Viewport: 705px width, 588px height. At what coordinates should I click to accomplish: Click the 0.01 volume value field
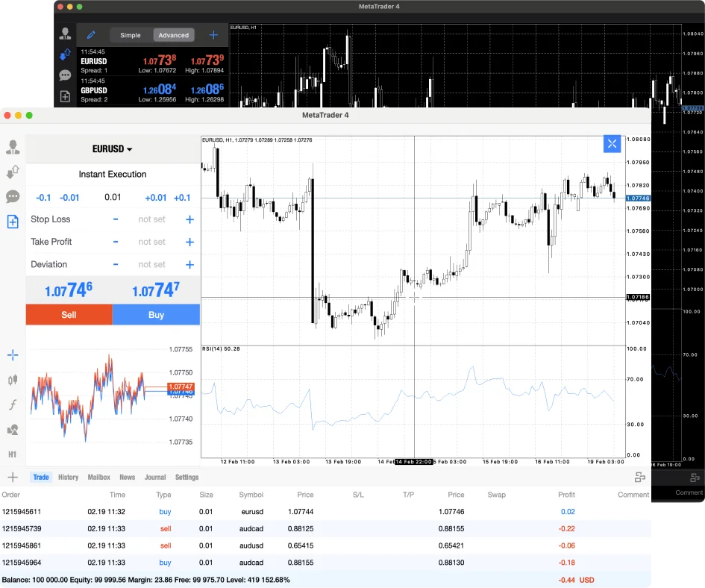point(113,197)
